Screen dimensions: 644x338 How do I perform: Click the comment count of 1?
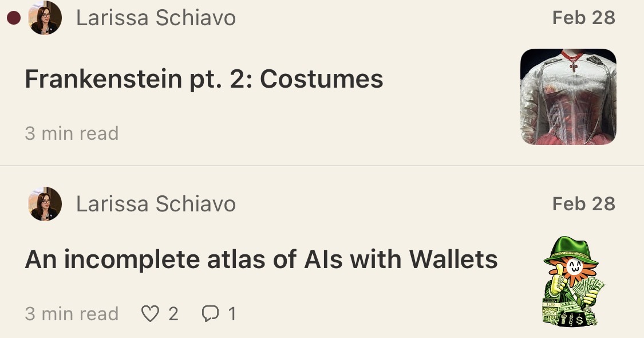point(232,314)
